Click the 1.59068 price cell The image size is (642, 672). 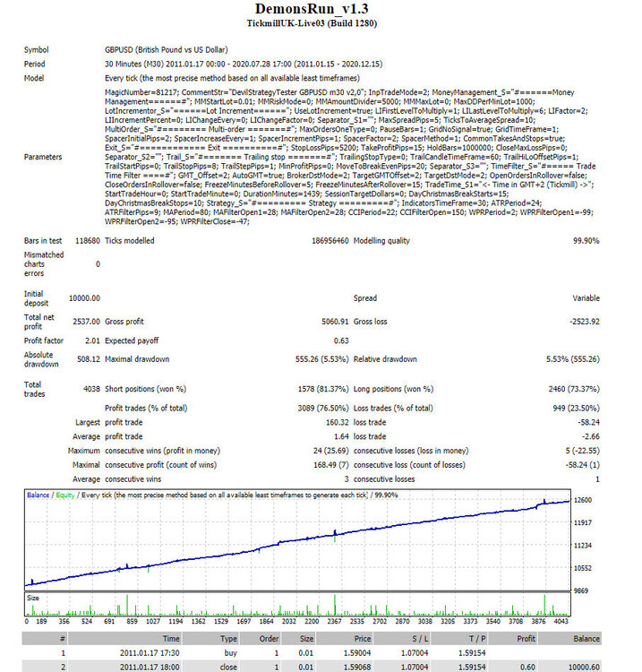point(357,668)
